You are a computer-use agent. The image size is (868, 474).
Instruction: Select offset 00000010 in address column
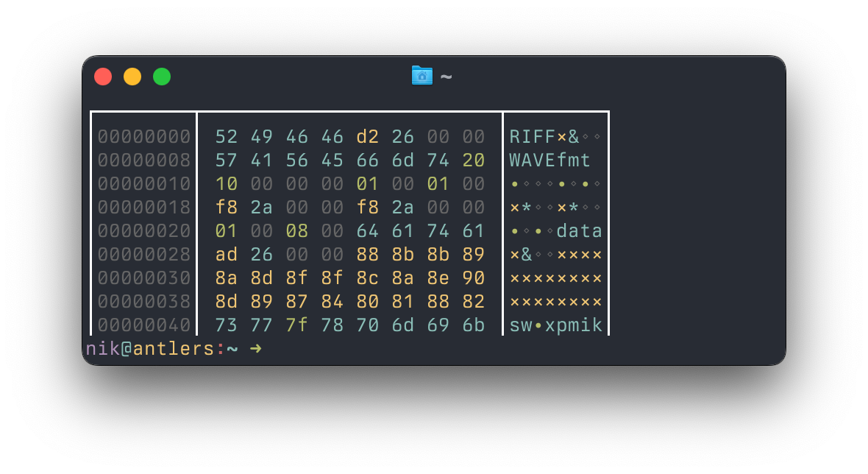click(144, 184)
